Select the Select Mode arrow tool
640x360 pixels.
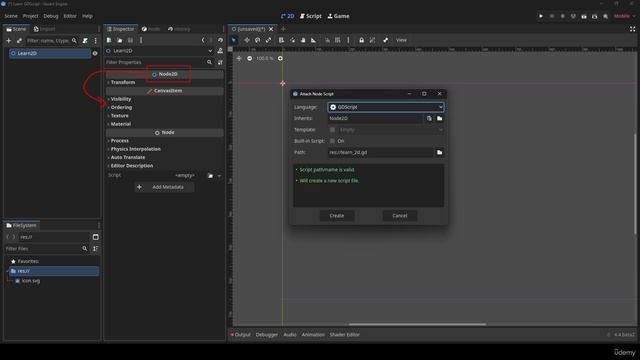pyautogui.click(x=234, y=40)
